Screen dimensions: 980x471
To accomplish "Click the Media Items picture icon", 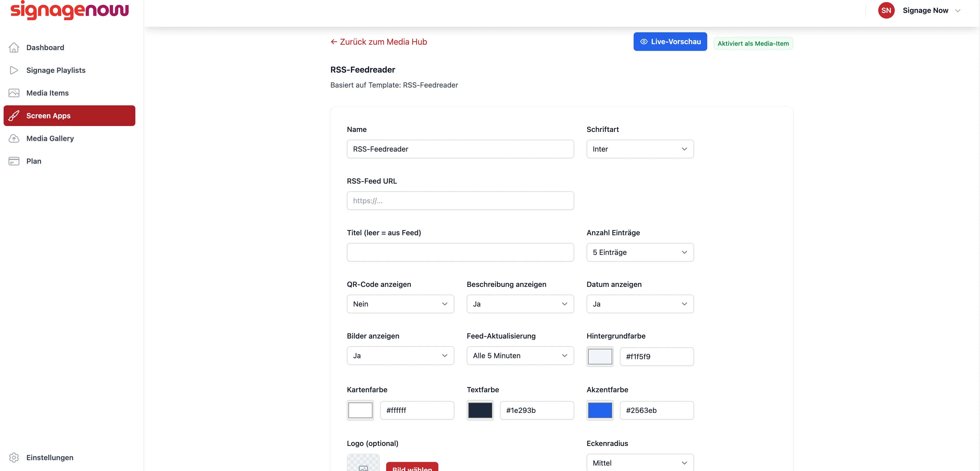I will point(14,93).
